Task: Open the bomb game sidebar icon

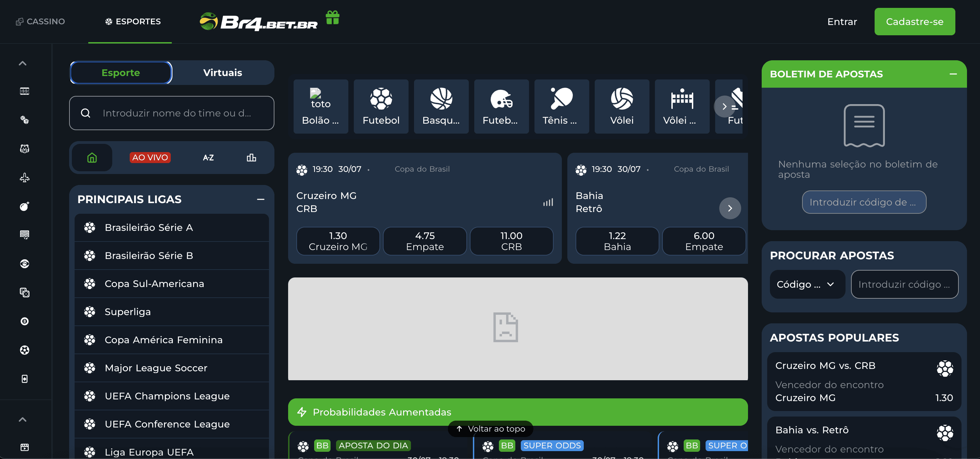Action: point(24,206)
